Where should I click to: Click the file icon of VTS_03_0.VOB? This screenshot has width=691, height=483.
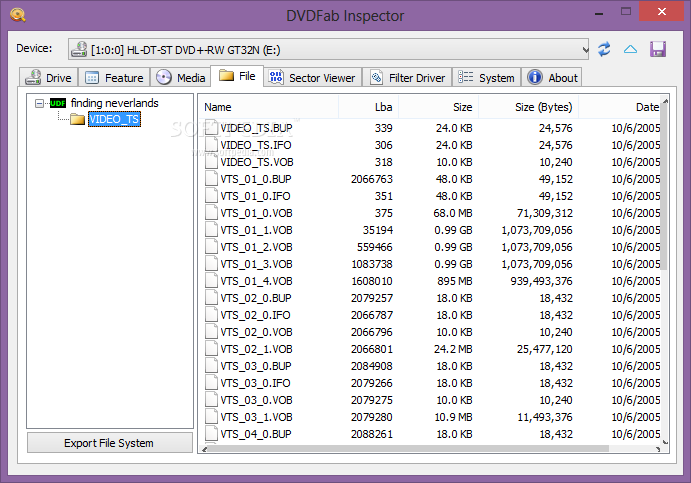click(x=212, y=400)
